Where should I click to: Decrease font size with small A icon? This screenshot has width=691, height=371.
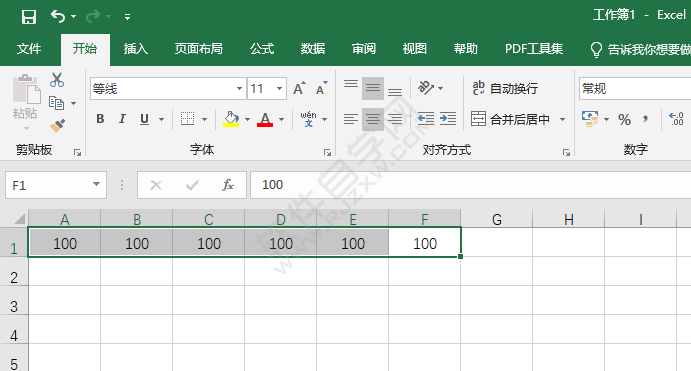(322, 89)
